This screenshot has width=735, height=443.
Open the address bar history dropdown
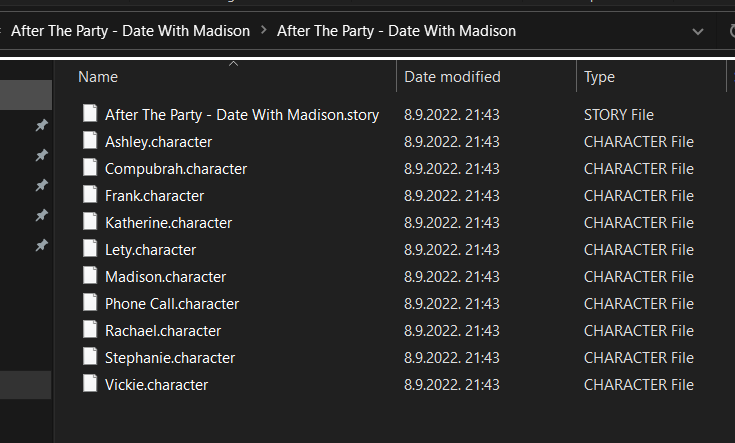click(x=698, y=31)
